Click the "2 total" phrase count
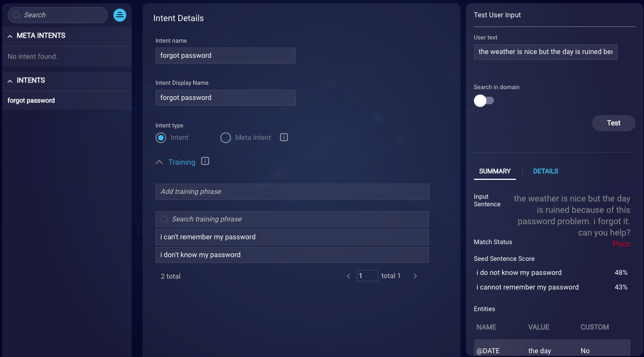The height and width of the screenshot is (357, 644). 171,276
